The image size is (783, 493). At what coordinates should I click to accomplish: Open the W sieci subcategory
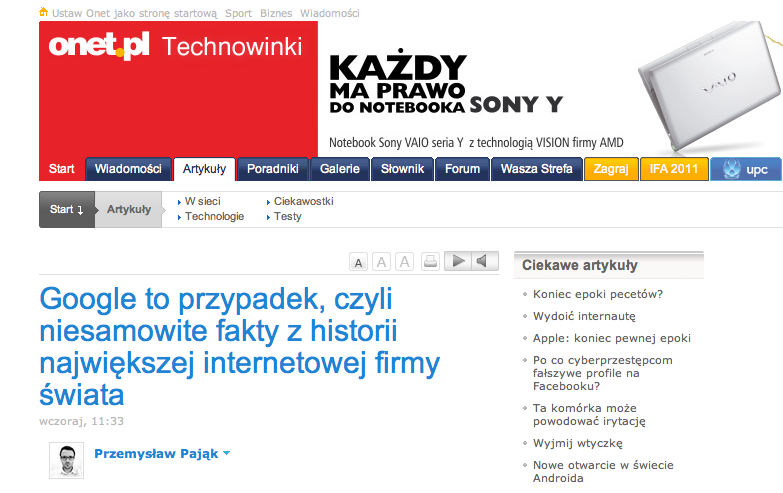[x=202, y=201]
